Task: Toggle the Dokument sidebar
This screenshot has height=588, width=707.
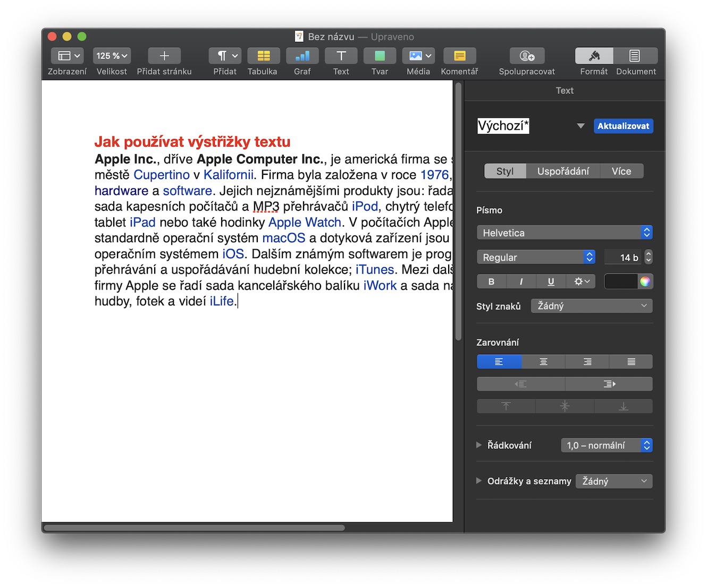Action: 635,56
